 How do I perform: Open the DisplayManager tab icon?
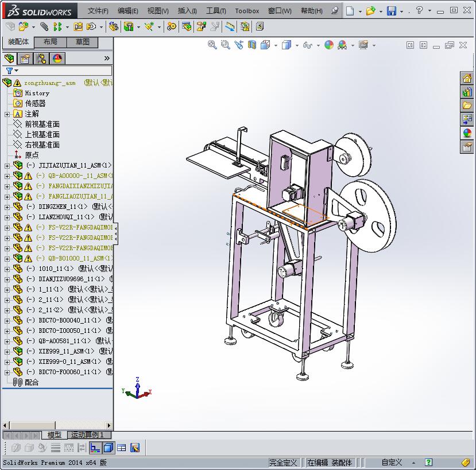[x=57, y=59]
